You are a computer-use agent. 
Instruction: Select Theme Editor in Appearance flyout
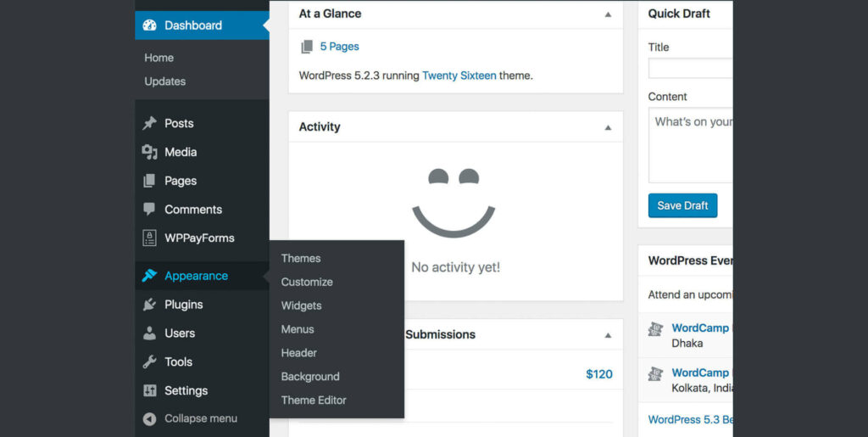pos(314,400)
